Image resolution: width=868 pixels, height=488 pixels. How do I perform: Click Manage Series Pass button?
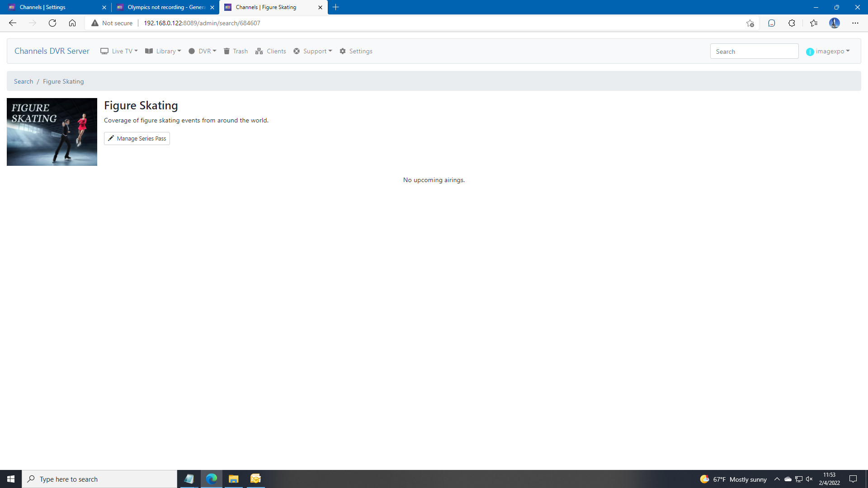(137, 138)
